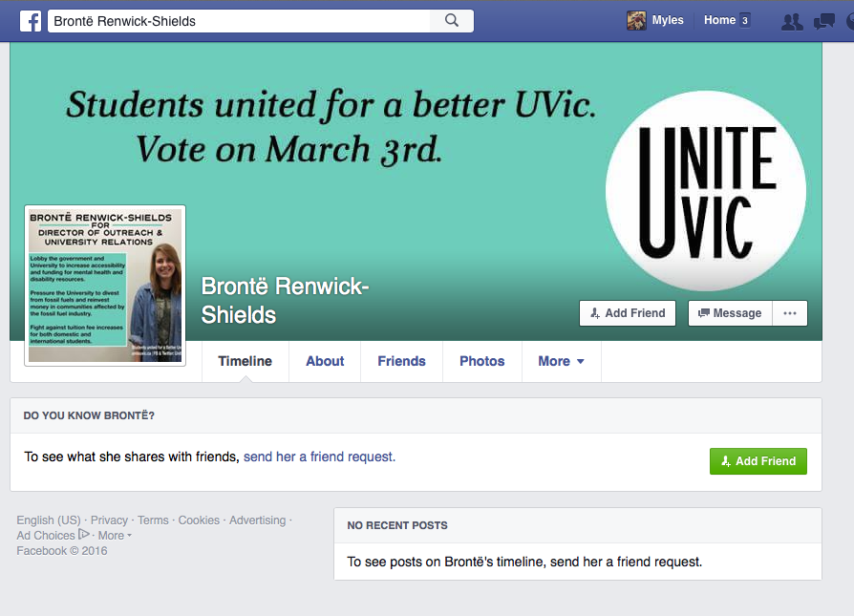Switch to the About tab
Viewport: 854px width, 616px height.
pos(325,361)
